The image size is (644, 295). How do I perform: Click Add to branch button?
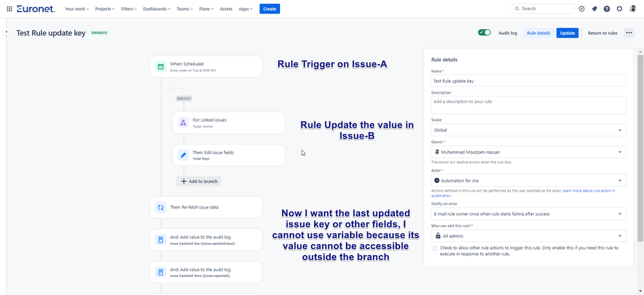pyautogui.click(x=199, y=181)
